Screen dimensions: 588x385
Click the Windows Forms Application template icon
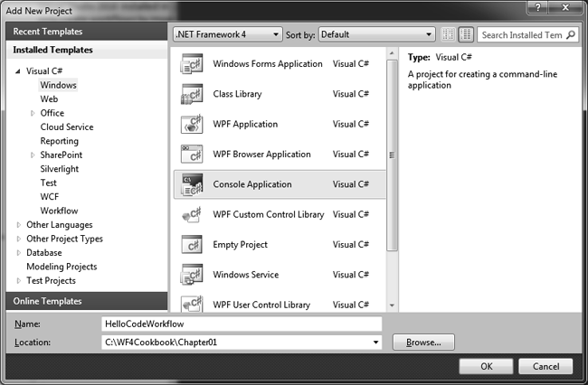tap(192, 63)
